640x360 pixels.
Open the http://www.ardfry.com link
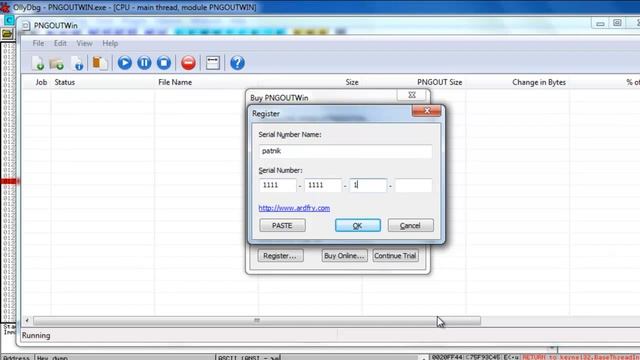[294, 208]
